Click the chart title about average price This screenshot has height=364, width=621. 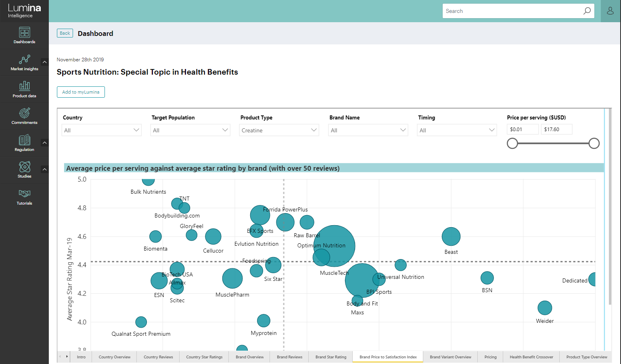coord(203,168)
